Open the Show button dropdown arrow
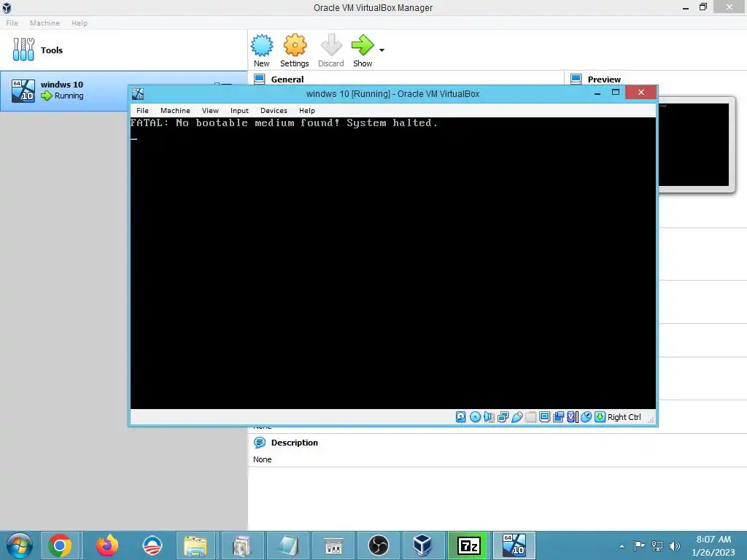The image size is (747, 560). pyautogui.click(x=382, y=50)
